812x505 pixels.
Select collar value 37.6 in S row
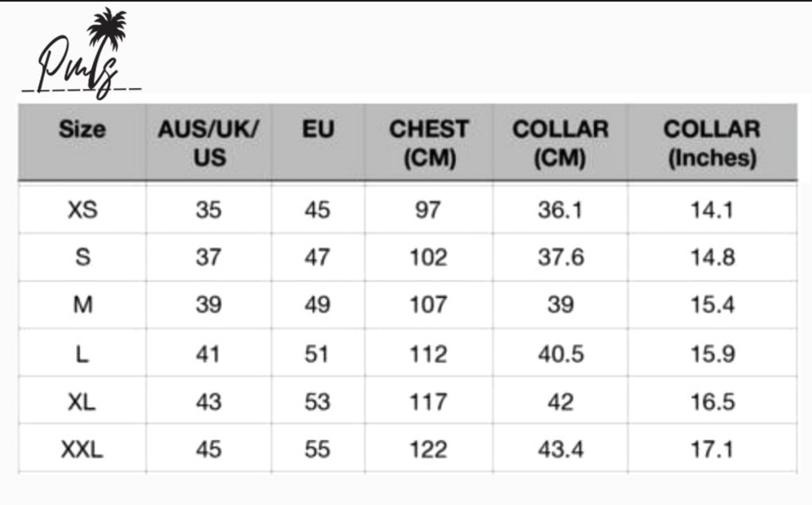tap(561, 258)
